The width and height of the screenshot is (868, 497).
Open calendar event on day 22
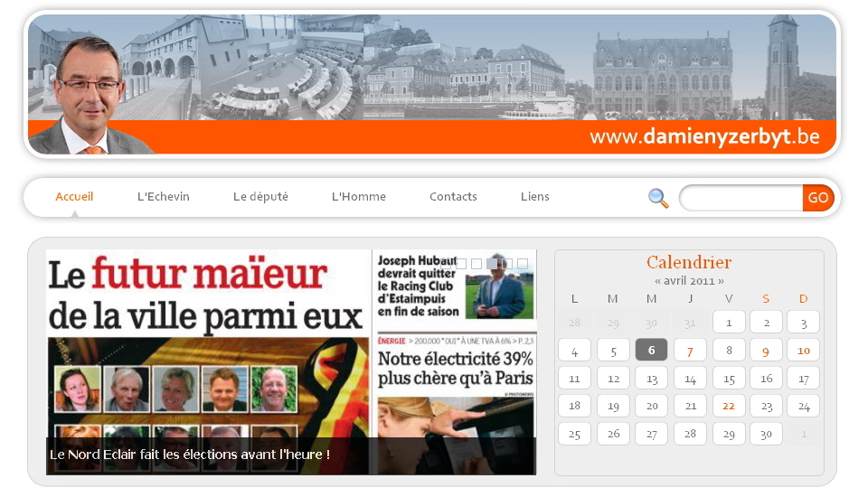pos(728,406)
